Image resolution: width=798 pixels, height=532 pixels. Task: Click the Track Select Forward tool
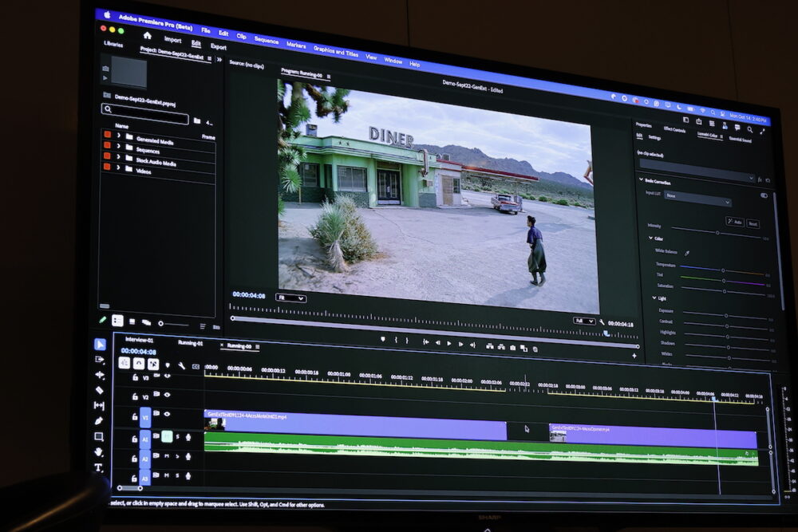pos(100,360)
